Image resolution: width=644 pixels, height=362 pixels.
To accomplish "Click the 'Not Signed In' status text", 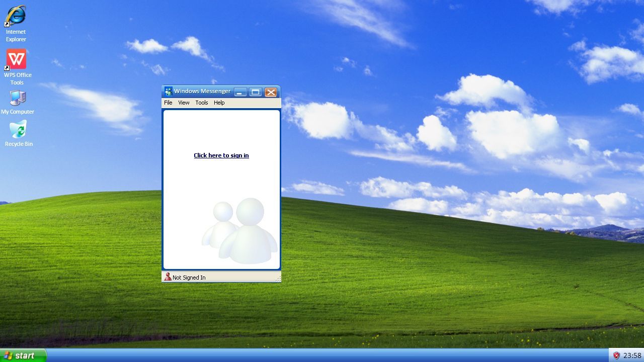I will pyautogui.click(x=189, y=278).
